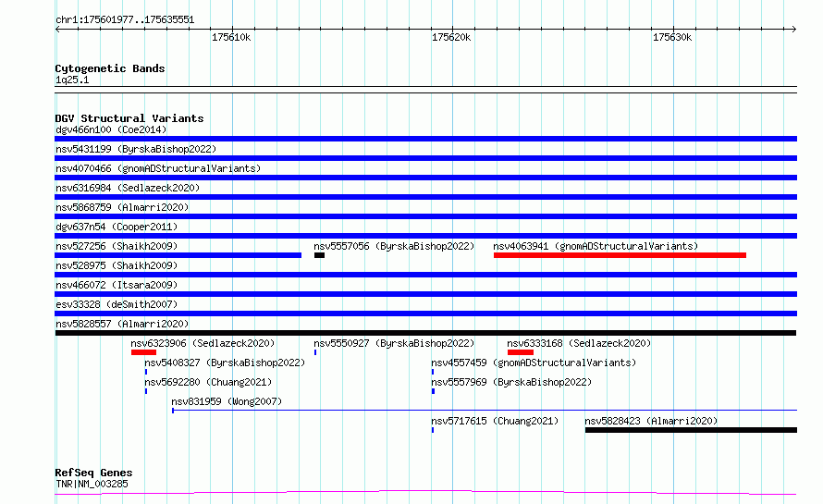Click the tiny blue nsv5408327 marker
This screenshot has width=823, height=504.
(146, 372)
